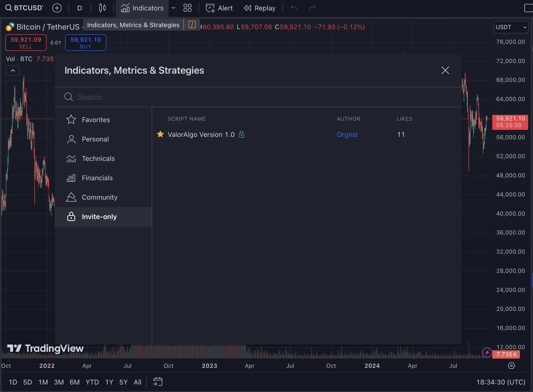
Task: Click the 7.735 K volume label
Action: pos(506,354)
